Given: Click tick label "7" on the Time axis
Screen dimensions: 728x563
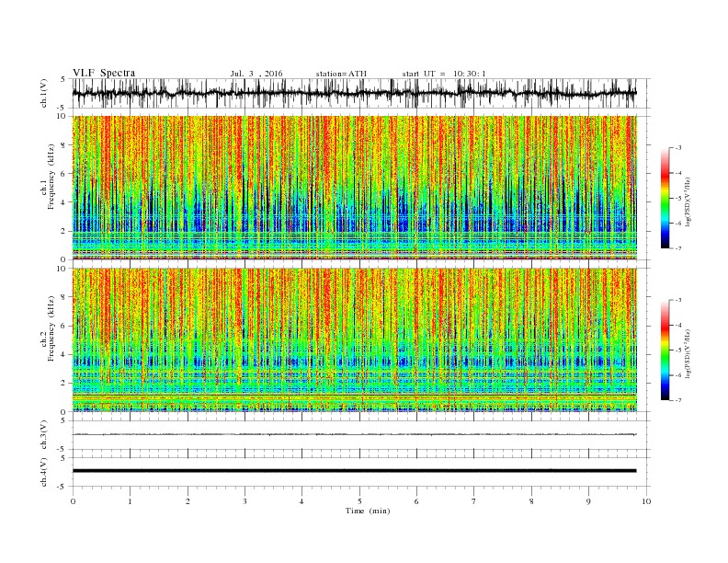Looking at the screenshot, I should (x=474, y=501).
